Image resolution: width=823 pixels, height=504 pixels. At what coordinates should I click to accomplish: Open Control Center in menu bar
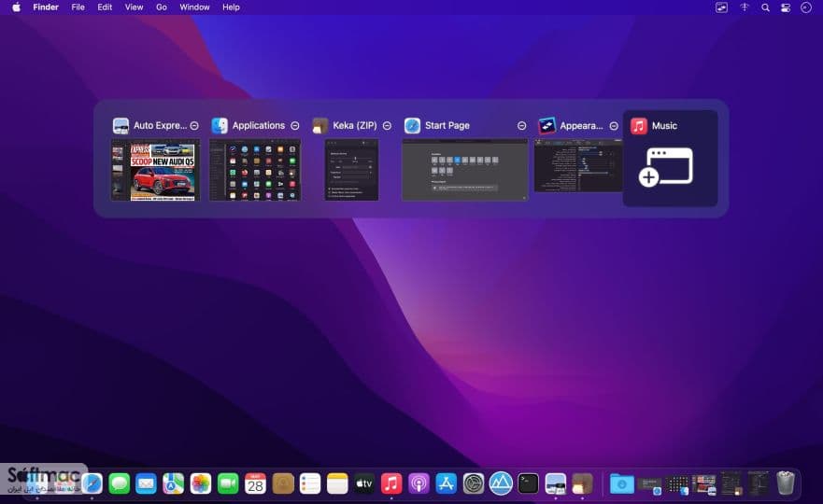786,7
